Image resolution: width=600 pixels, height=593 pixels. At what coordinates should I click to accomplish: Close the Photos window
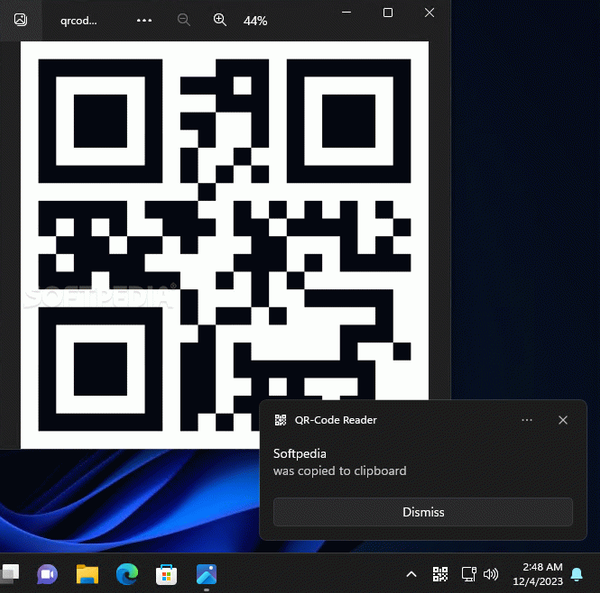click(x=429, y=13)
